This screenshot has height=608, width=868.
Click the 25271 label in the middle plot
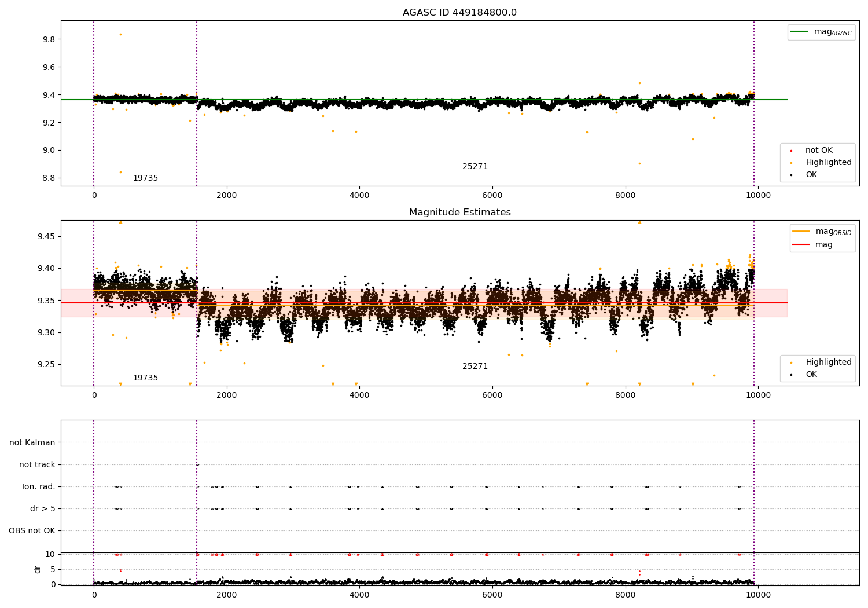tap(475, 367)
